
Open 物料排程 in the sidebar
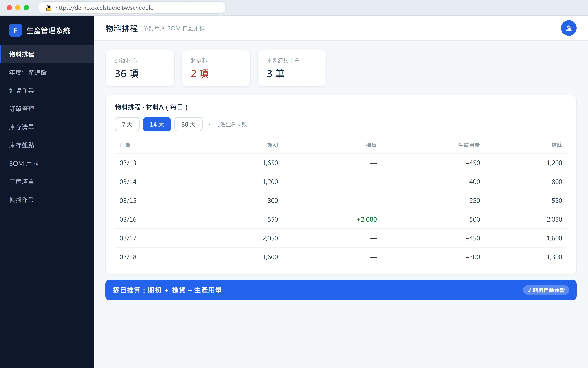pos(47,54)
